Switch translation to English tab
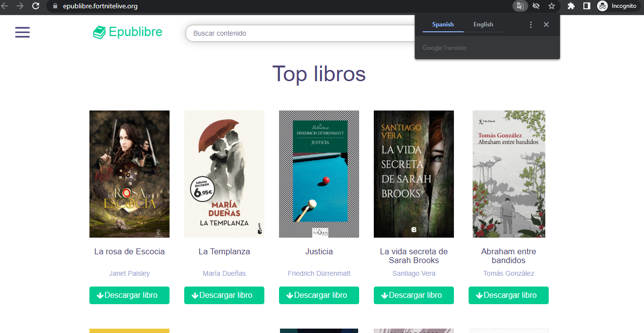This screenshot has width=644, height=333. pos(483,24)
